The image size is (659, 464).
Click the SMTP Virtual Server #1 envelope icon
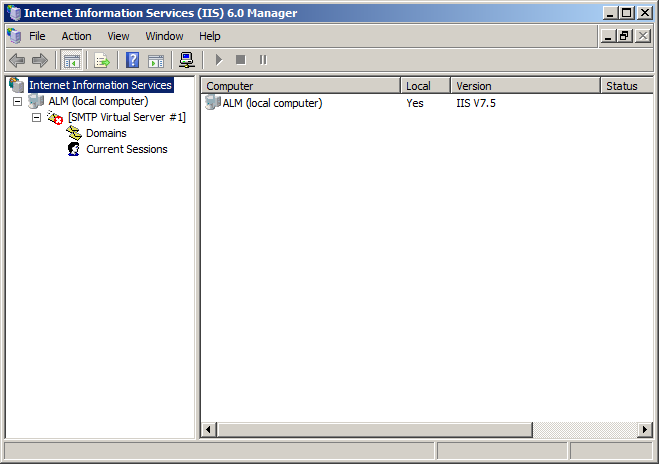click(x=55, y=117)
